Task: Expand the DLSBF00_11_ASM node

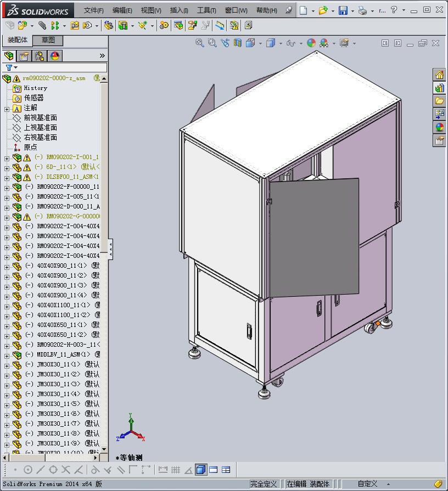Action: (7, 178)
